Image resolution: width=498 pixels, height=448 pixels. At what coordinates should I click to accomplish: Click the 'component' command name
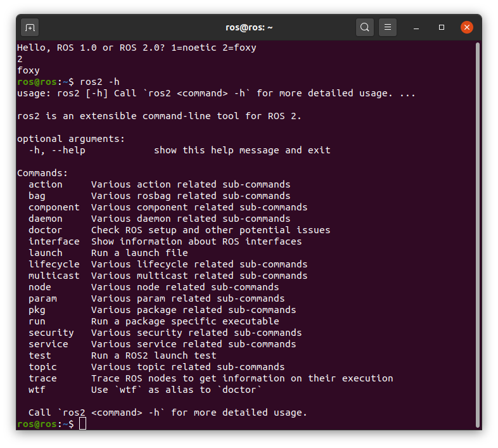(x=54, y=207)
